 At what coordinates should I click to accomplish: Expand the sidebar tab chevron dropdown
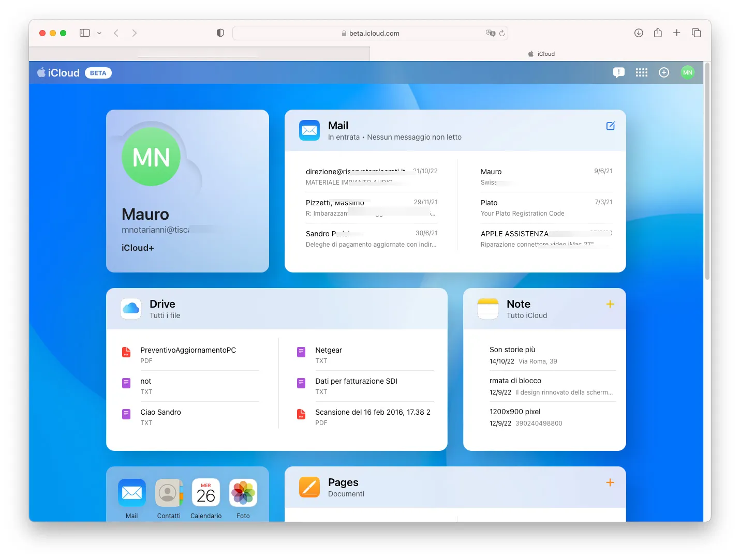[98, 33]
